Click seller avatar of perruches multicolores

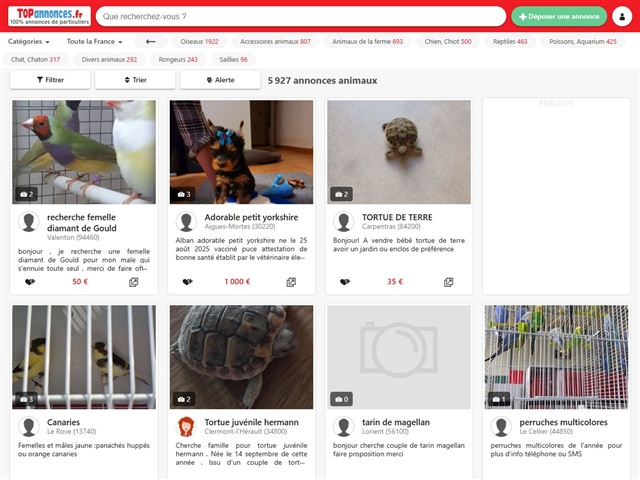tap(501, 427)
